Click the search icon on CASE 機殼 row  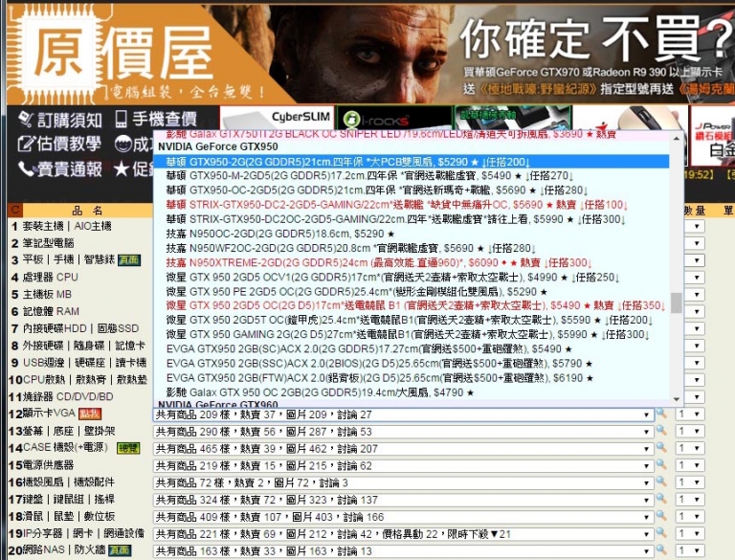[x=661, y=447]
